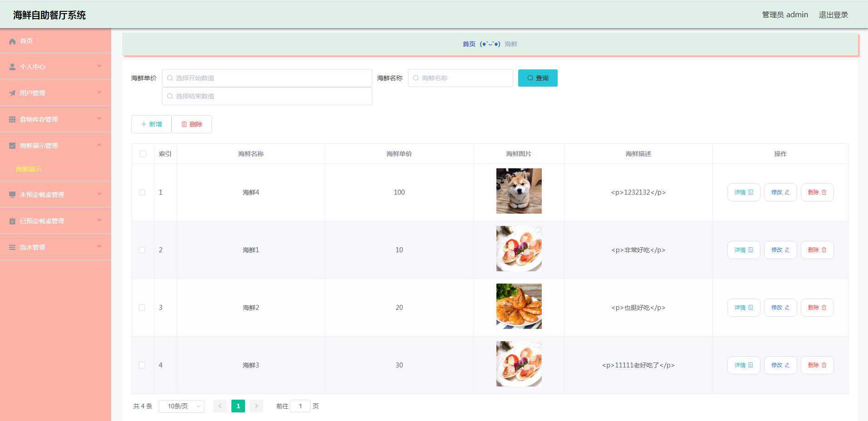Viewport: 868px width, 421px height.
Task: Open 详情 for row 海鲜2
Action: coord(744,308)
